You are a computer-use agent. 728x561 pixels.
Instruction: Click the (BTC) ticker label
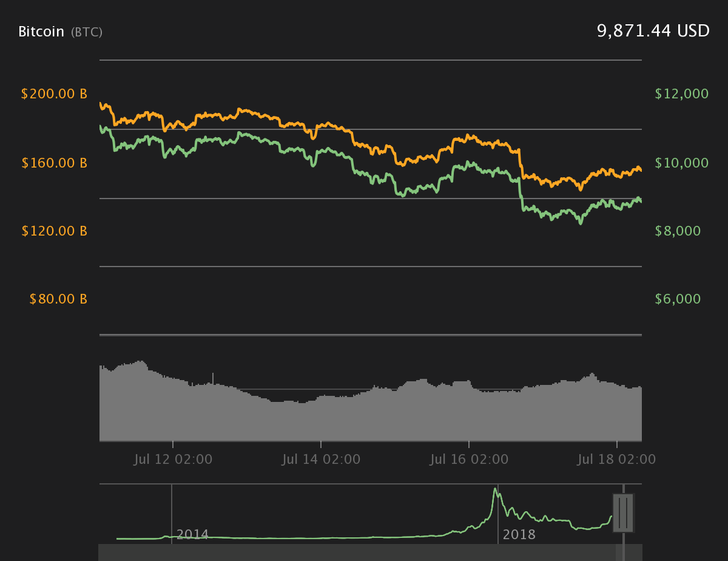pos(87,32)
